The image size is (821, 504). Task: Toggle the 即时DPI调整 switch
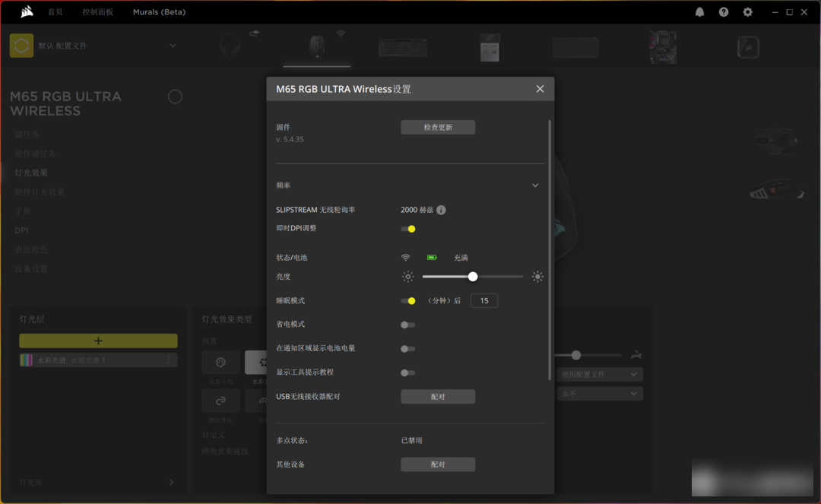click(408, 229)
